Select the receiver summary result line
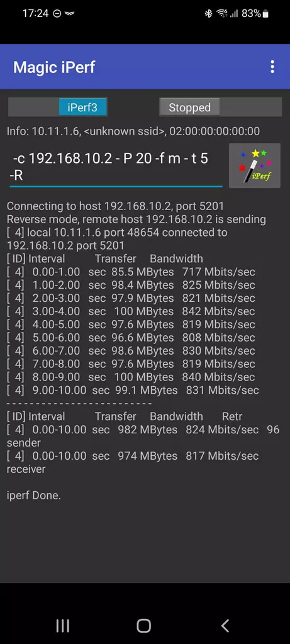The image size is (290, 644). click(133, 462)
